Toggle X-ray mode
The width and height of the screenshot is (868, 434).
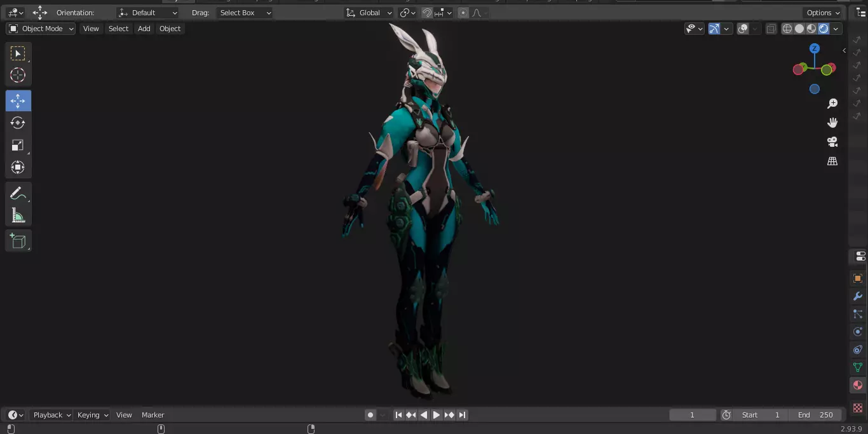[x=771, y=29]
